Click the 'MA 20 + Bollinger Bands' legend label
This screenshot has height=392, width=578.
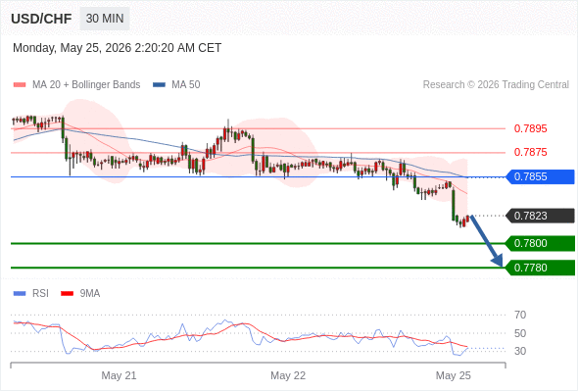86,85
